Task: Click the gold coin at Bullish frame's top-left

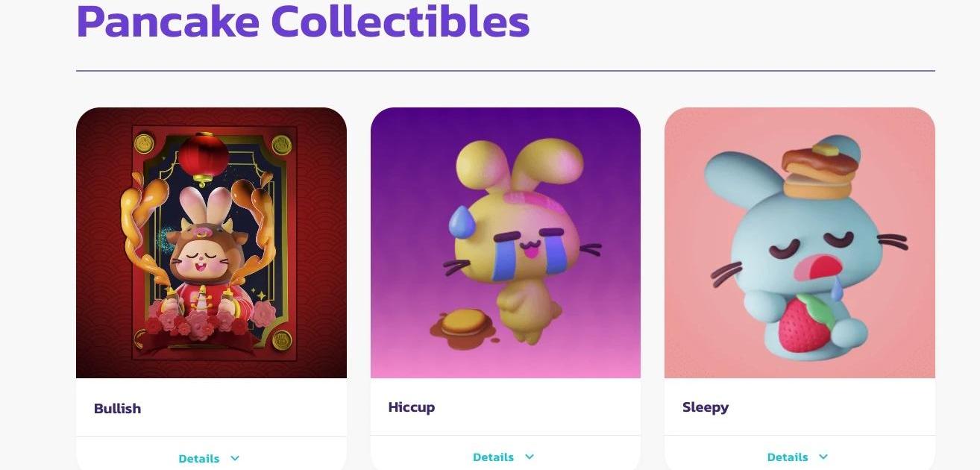Action: (144, 142)
